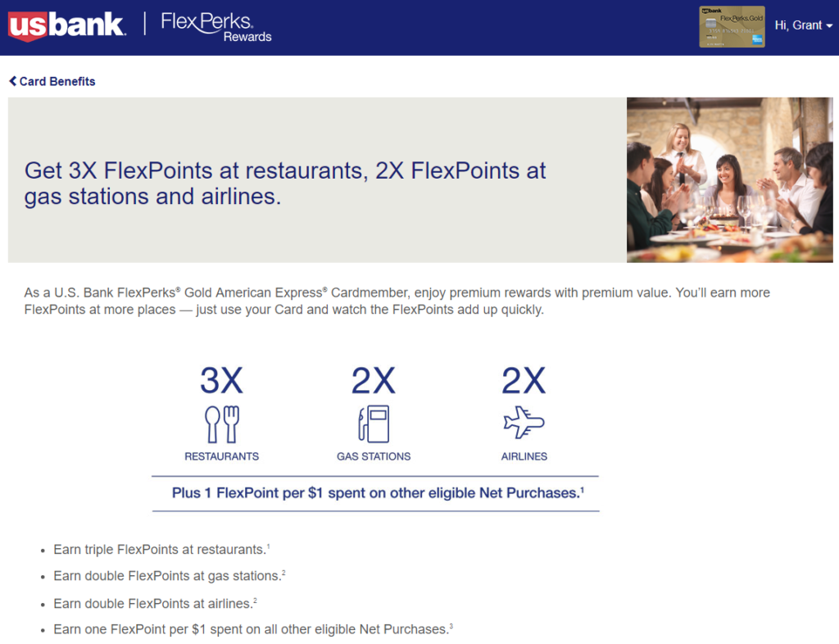Click the FlexPerks Gold card image in header
Viewport: 839px width, 644px height.
point(732,26)
